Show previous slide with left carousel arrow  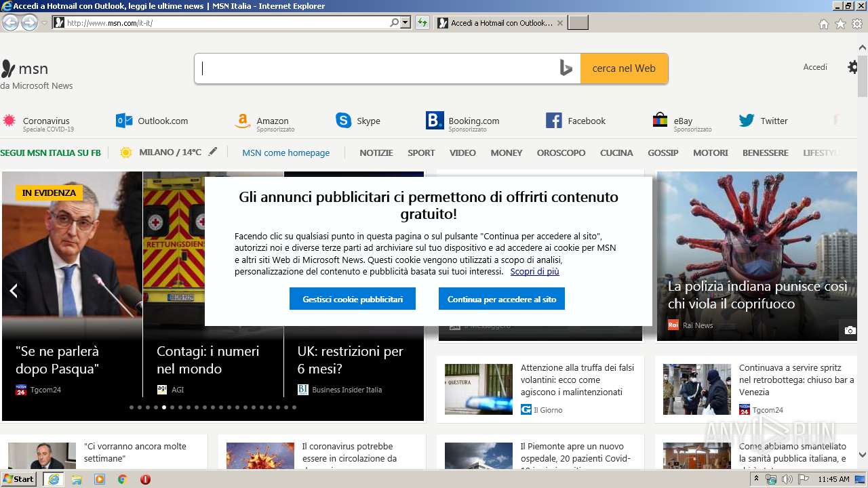(x=13, y=291)
